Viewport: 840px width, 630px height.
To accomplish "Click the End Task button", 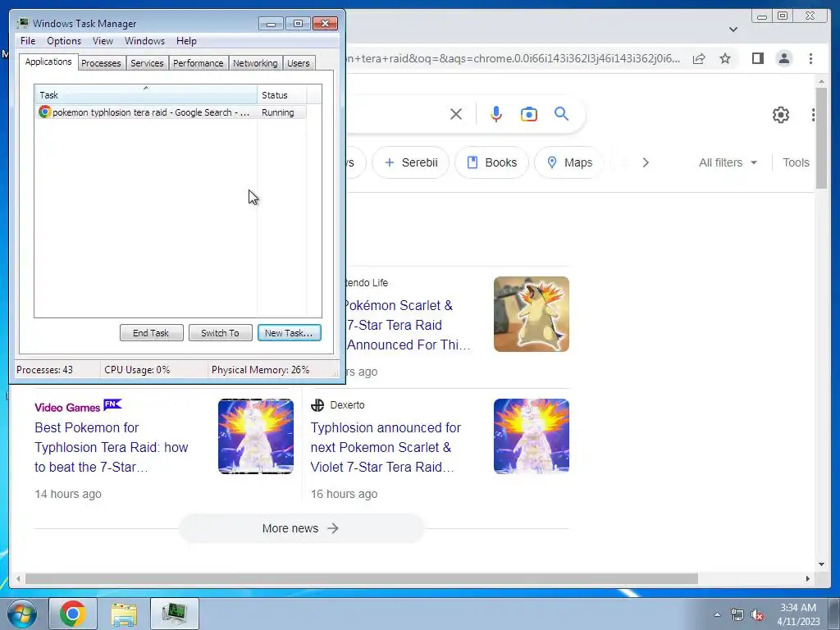I will pos(151,333).
